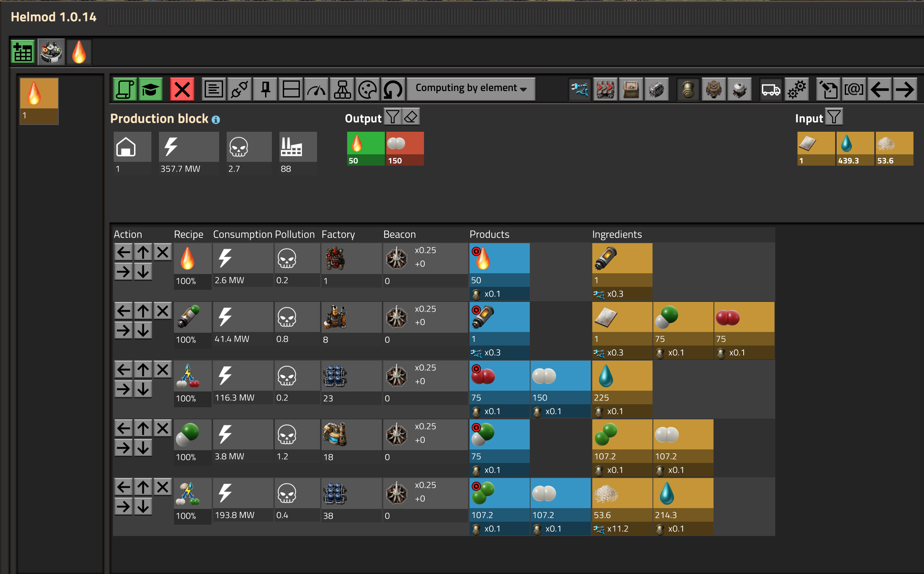Screen dimensions: 924x574
Task: Click the green output product 50 tile
Action: tap(365, 148)
